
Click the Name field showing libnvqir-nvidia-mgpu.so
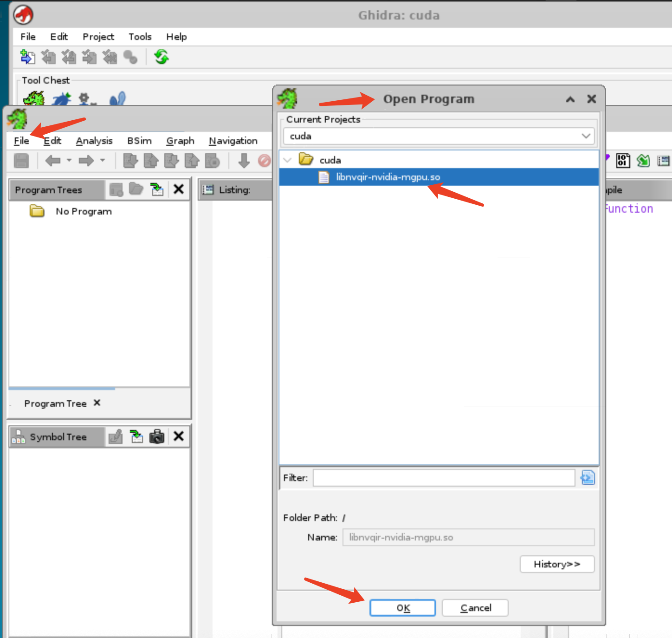pos(468,537)
